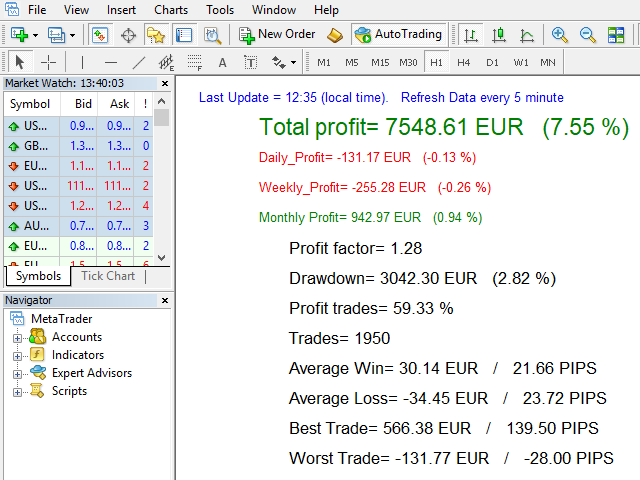The height and width of the screenshot is (480, 640).
Task: Expand the Expert Advisors tree node
Action: coord(17,374)
